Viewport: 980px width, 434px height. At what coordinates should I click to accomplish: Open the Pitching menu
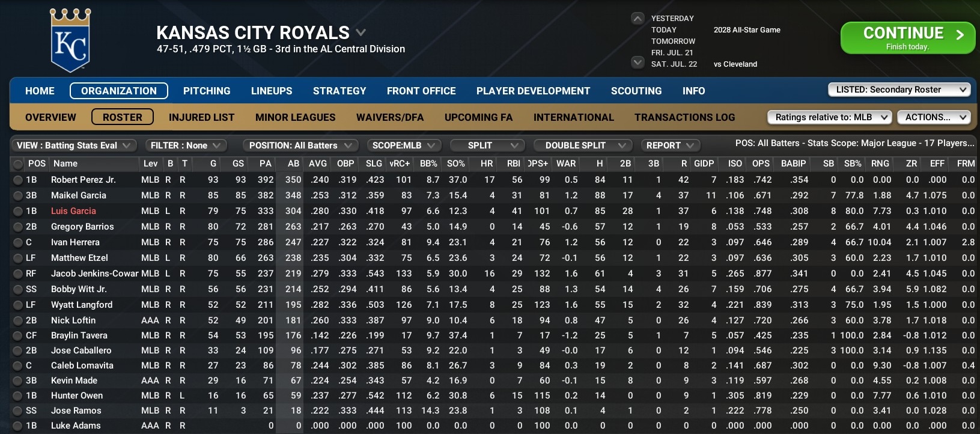click(207, 91)
